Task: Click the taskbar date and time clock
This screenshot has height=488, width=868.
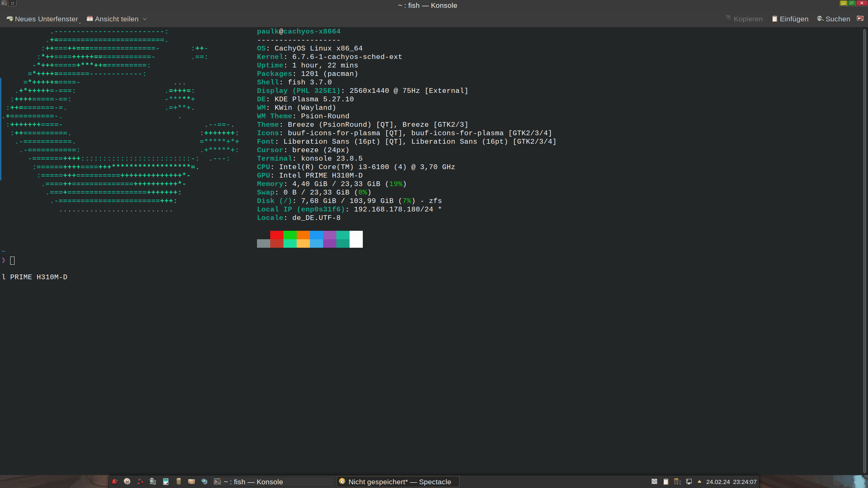Action: point(731,482)
